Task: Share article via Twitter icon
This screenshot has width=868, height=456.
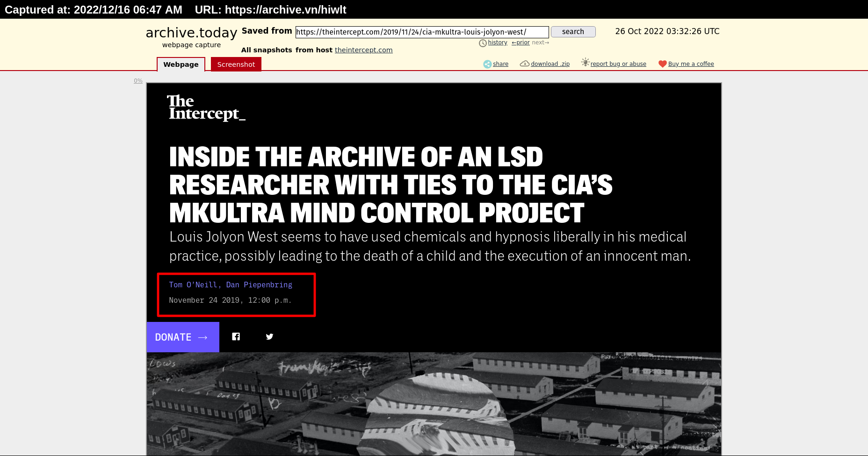Action: pos(269,336)
